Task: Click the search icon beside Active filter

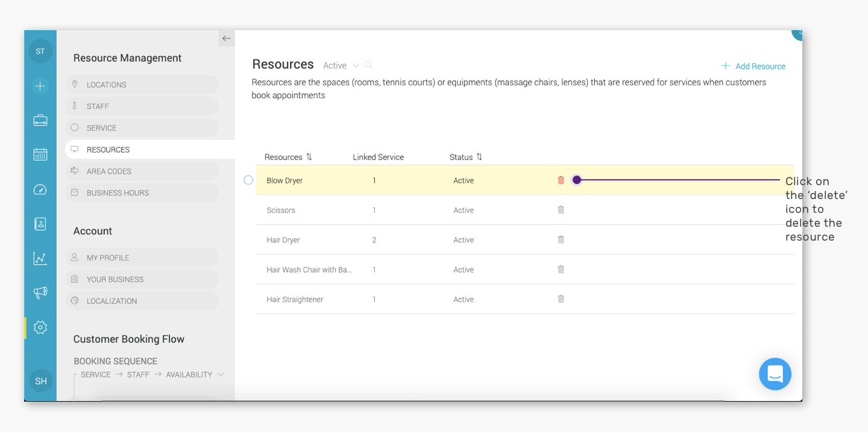Action: point(368,65)
